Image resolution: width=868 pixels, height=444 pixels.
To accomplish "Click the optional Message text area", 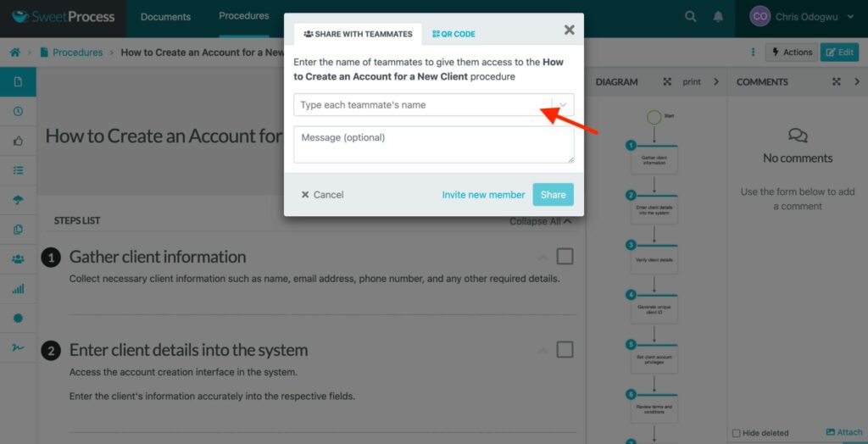I will pos(433,144).
